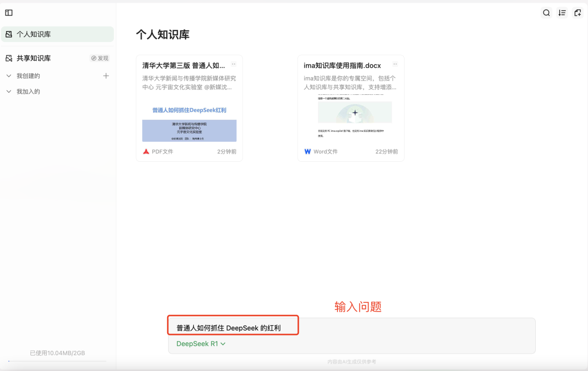Open more options on the 清华大学 PDF card
Screen dimensions: 588x371
[x=234, y=64]
